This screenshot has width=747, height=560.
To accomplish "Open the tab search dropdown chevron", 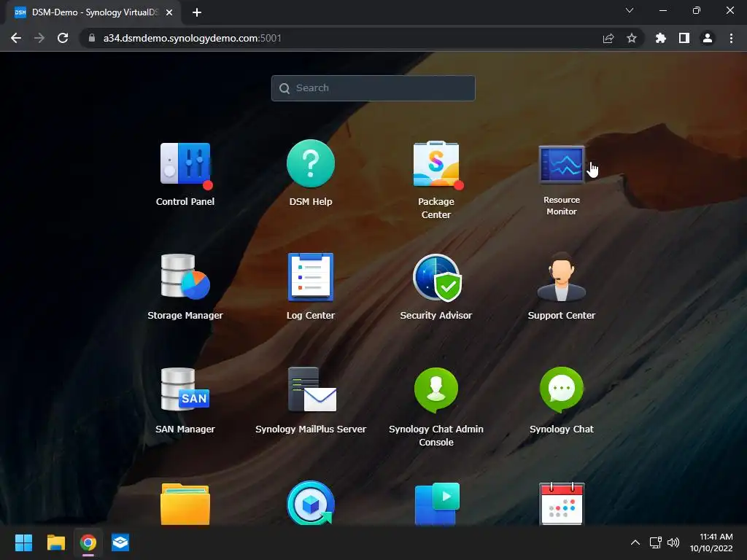I will tap(630, 10).
